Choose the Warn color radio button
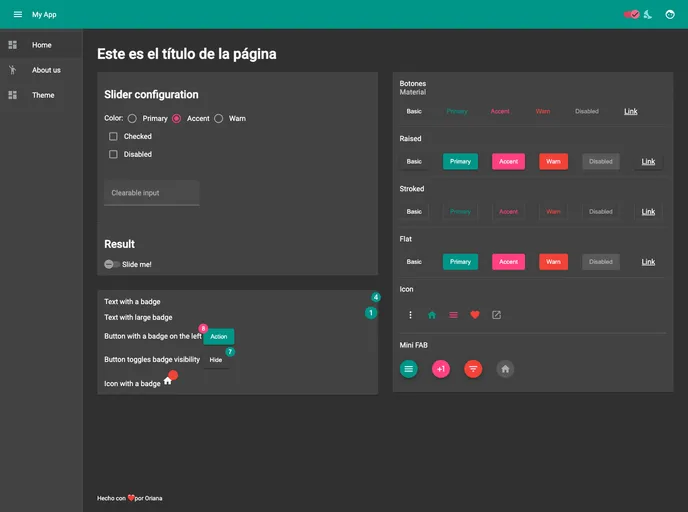The height and width of the screenshot is (512, 688). pyautogui.click(x=218, y=118)
